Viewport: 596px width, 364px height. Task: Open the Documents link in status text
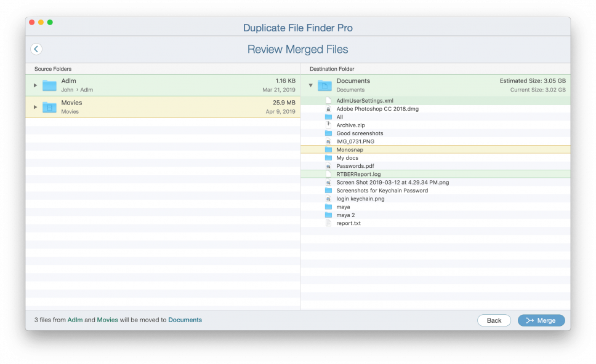185,320
